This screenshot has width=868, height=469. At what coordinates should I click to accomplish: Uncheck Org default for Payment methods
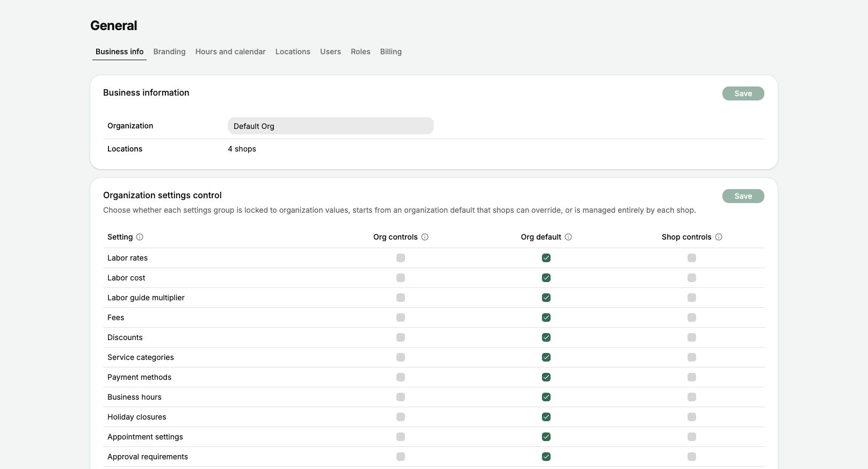coord(546,377)
